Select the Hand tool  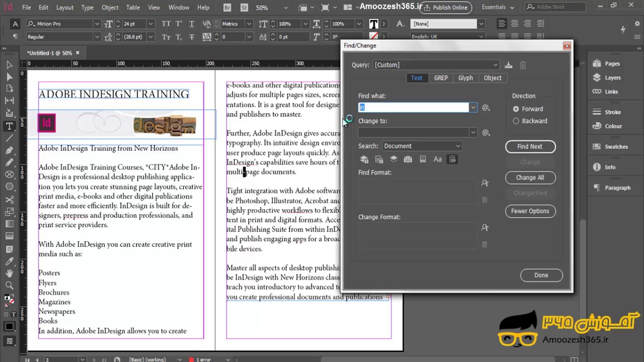9,274
